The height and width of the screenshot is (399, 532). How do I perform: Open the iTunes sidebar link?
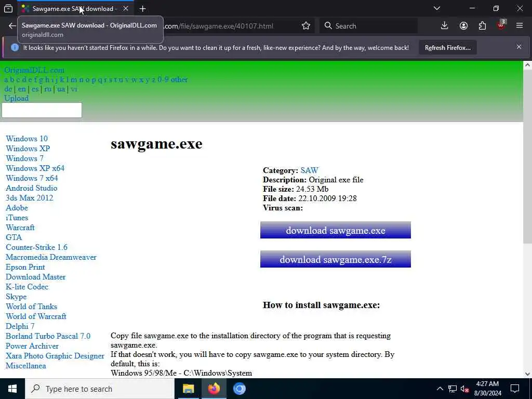tap(17, 218)
